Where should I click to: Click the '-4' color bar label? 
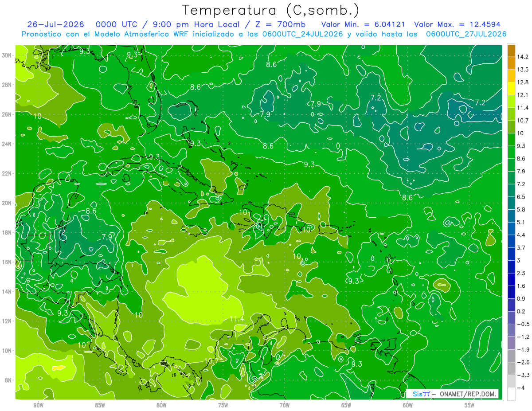point(521,388)
